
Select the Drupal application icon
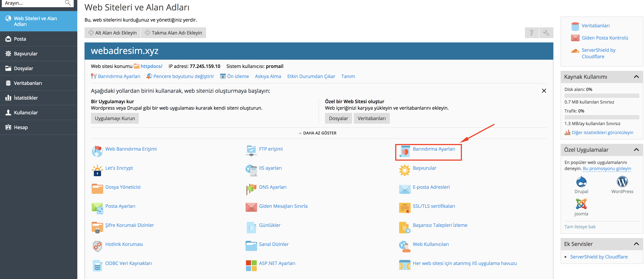coord(581,182)
